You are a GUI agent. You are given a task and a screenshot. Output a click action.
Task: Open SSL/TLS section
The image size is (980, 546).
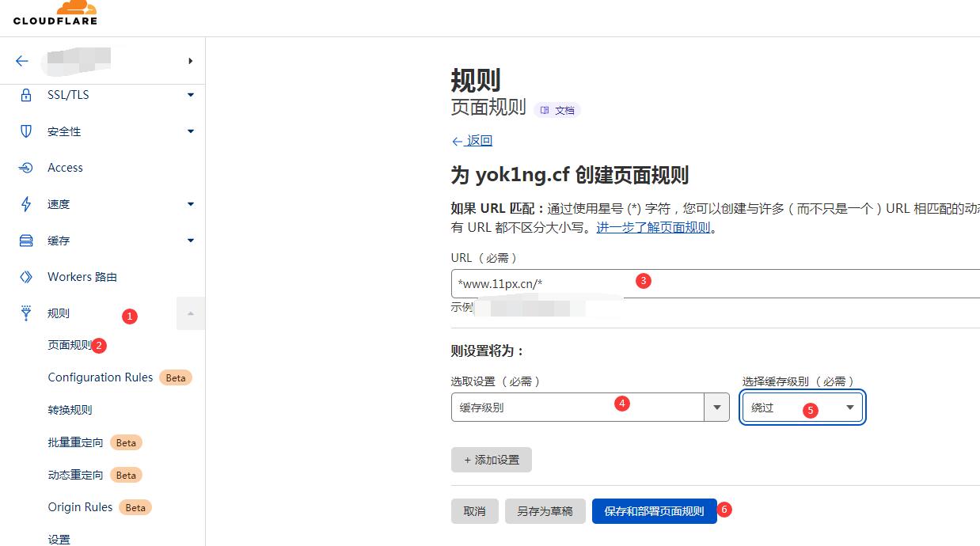click(x=68, y=95)
